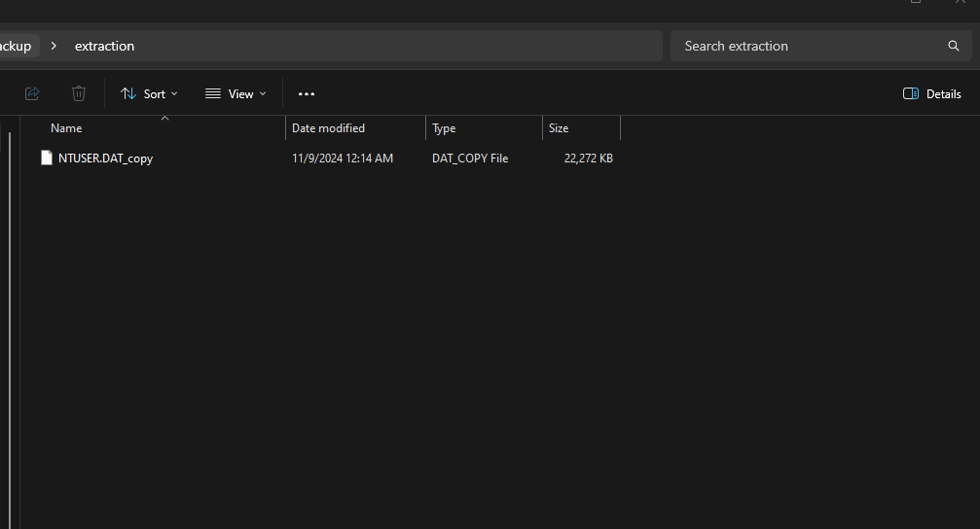The image size is (980, 529).
Task: Expand breadcrumb chevron before extraction
Action: pyautogui.click(x=54, y=46)
